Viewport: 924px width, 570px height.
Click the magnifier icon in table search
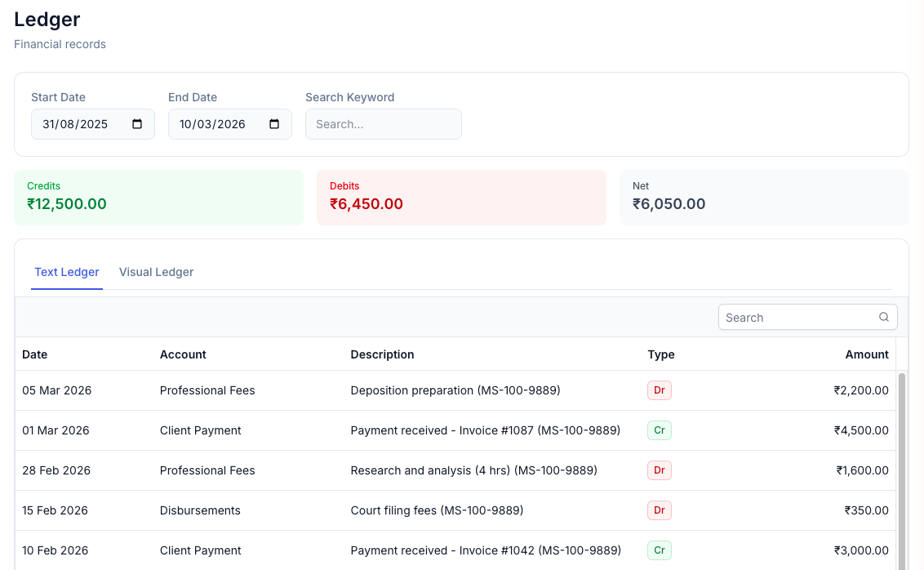[x=884, y=317]
